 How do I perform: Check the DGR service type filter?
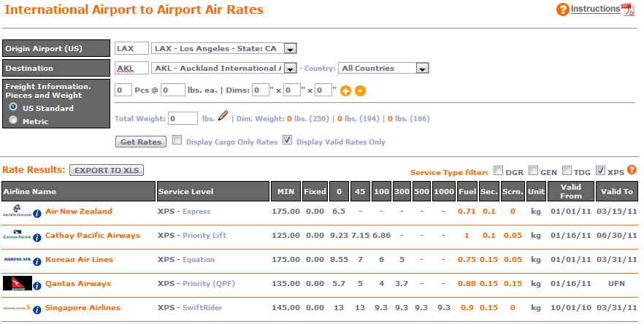[498, 170]
